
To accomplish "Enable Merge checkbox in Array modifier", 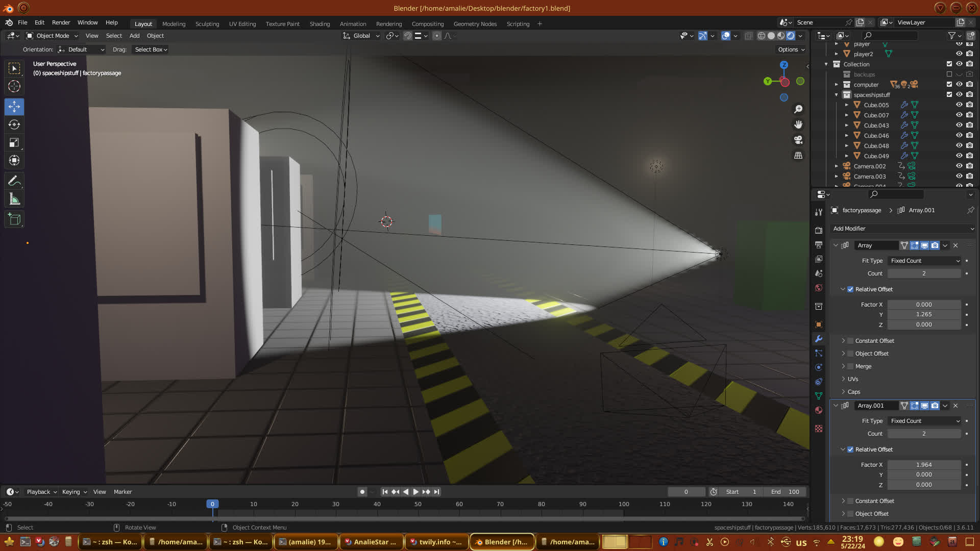I will click(x=850, y=366).
